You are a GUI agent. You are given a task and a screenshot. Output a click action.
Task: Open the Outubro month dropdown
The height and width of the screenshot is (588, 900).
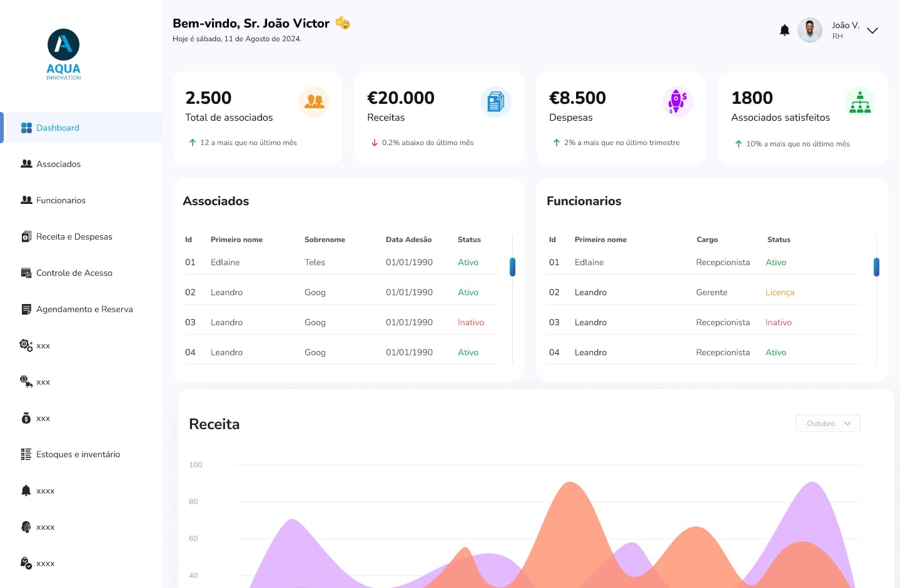[x=827, y=423]
